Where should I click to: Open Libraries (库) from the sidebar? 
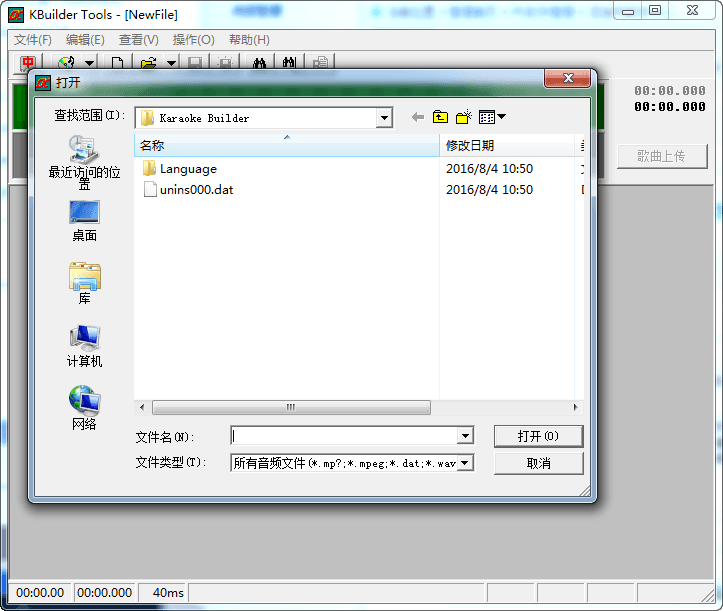[x=84, y=283]
